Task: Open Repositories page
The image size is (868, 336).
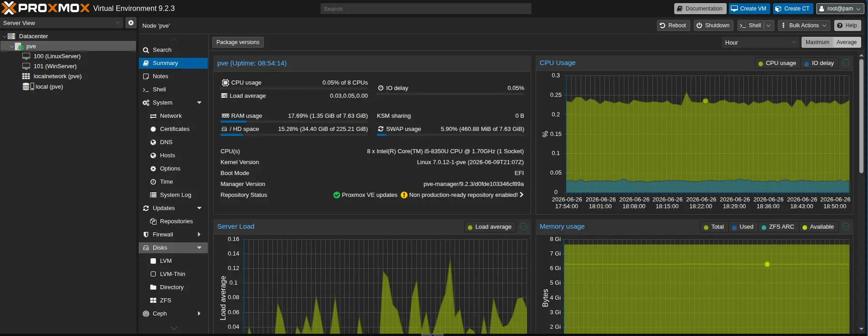Action: (173, 221)
